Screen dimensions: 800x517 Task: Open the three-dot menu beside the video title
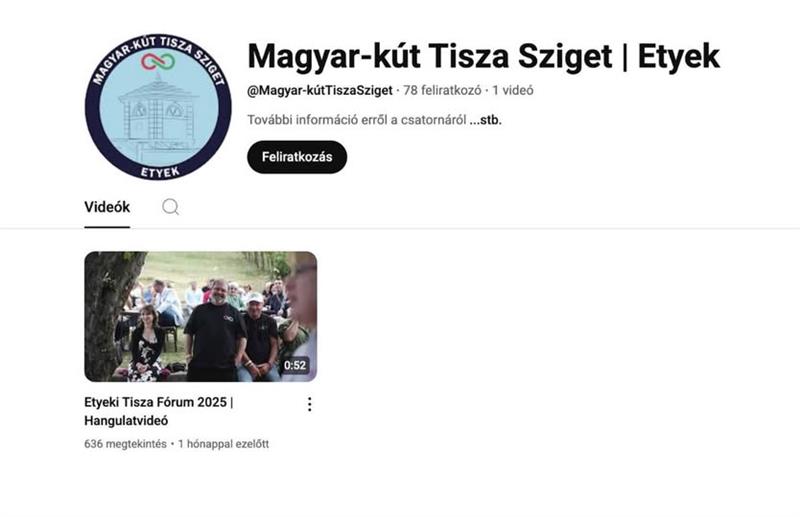tap(309, 404)
